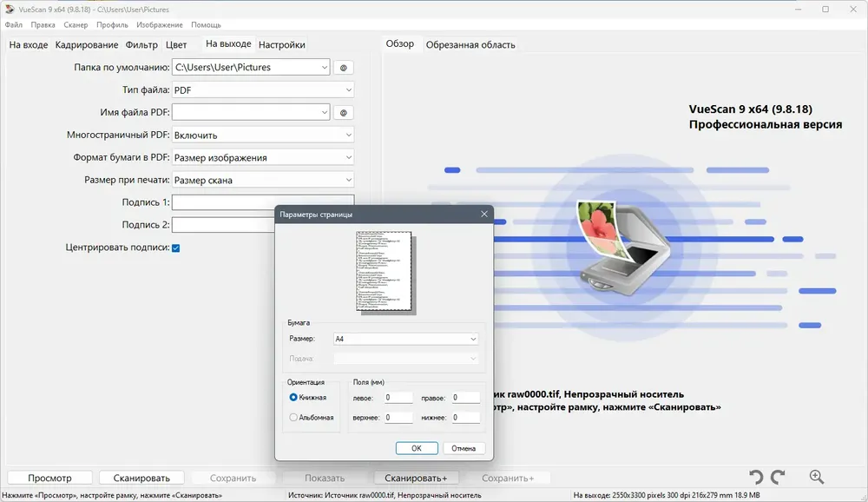Select the Альбомная orientation radio button

click(293, 418)
